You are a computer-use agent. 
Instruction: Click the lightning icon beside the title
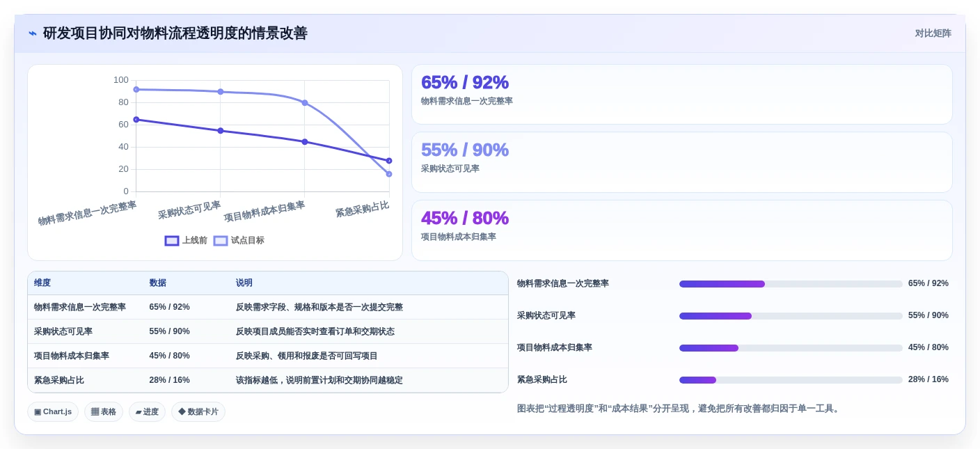click(x=33, y=33)
